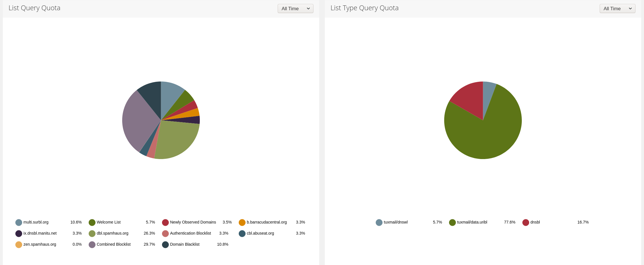Click the b.barracudacentral.org legend marker

pyautogui.click(x=242, y=222)
